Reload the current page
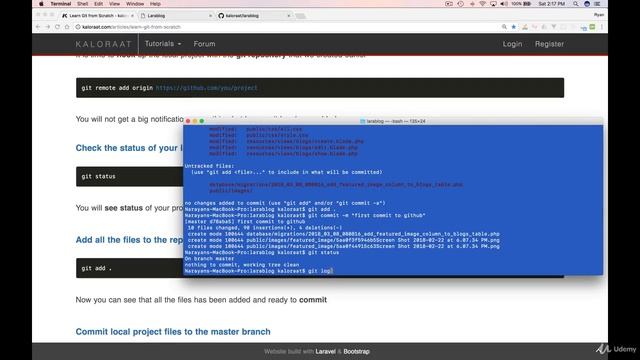This screenshot has height=360, width=640. point(57,27)
